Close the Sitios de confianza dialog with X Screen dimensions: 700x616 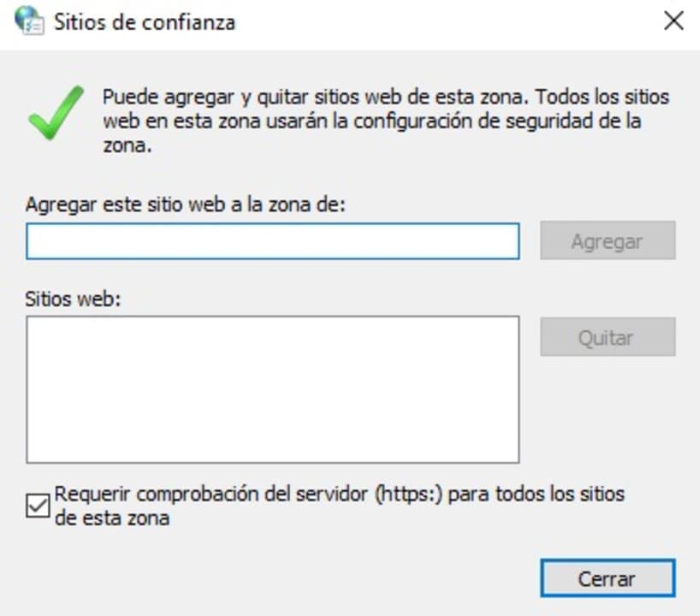(673, 21)
